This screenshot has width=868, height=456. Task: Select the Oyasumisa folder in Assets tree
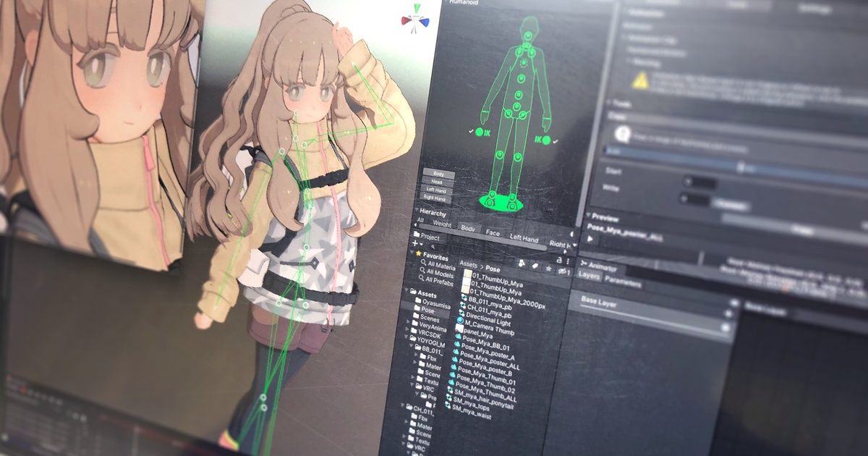pyautogui.click(x=433, y=302)
